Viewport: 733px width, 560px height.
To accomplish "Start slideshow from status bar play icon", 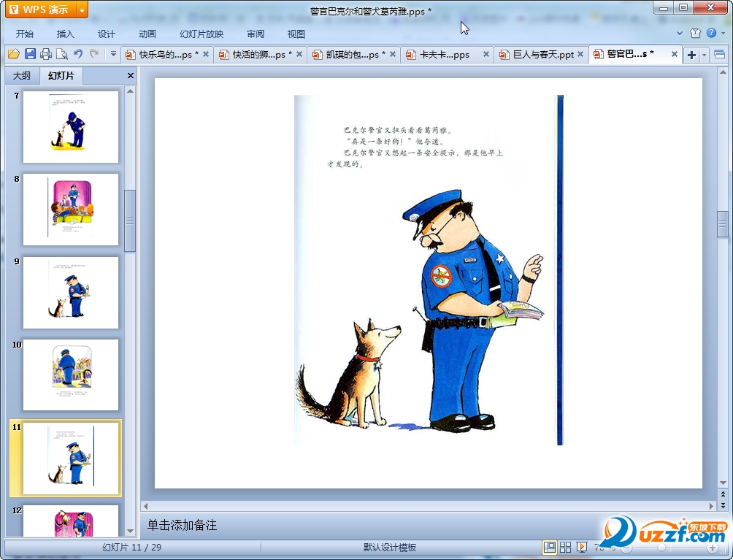I will 582,547.
